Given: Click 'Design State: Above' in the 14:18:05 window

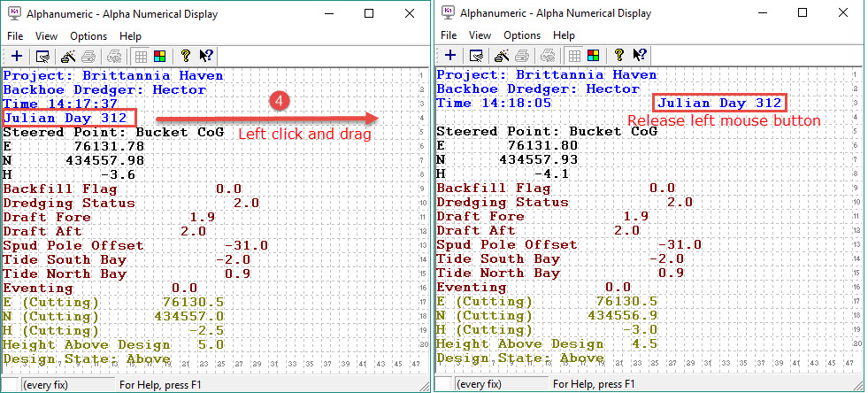Looking at the screenshot, I should click(x=520, y=358).
